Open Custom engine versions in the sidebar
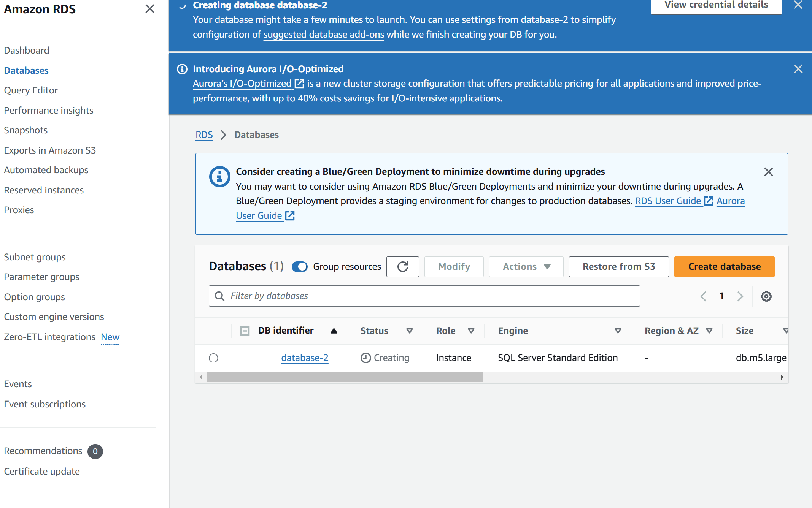 coord(54,317)
